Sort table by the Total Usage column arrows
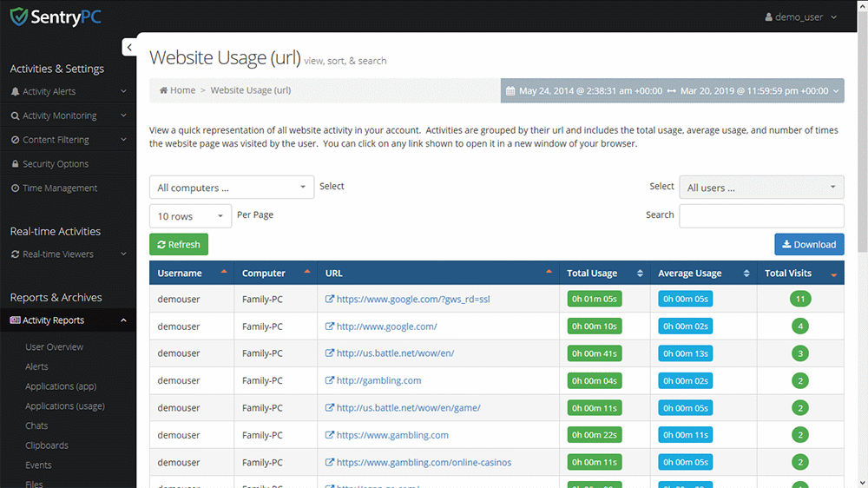The image size is (868, 488). (x=640, y=274)
